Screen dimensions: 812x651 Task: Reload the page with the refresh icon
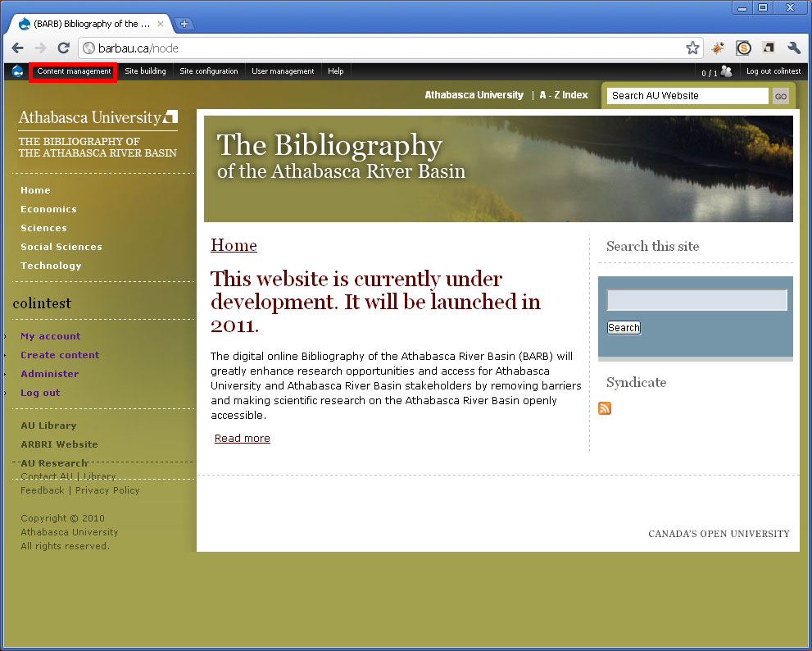tap(64, 48)
